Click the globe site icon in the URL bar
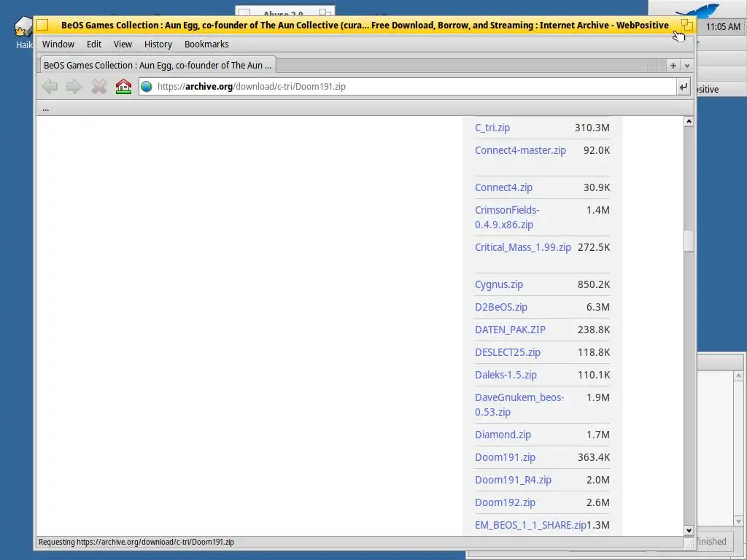 pyautogui.click(x=147, y=87)
